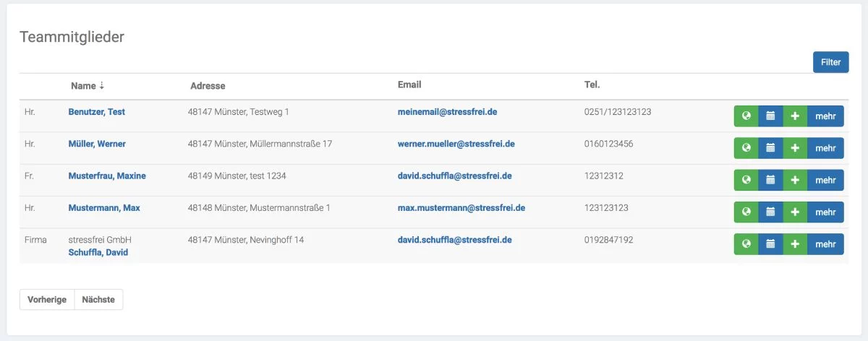The width and height of the screenshot is (868, 341).
Task: Select address '48148 Münster, Mustermannstraße 1'
Action: 259,207
